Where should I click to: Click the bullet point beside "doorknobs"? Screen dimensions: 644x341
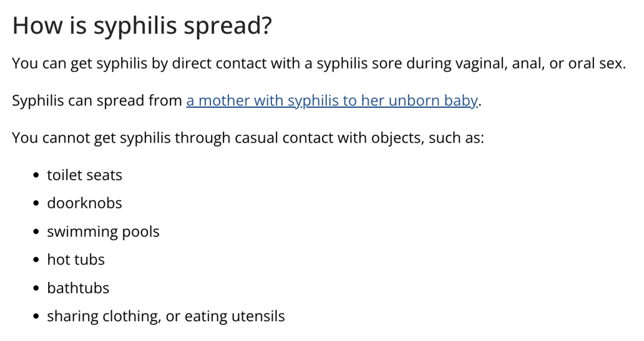[x=37, y=204]
